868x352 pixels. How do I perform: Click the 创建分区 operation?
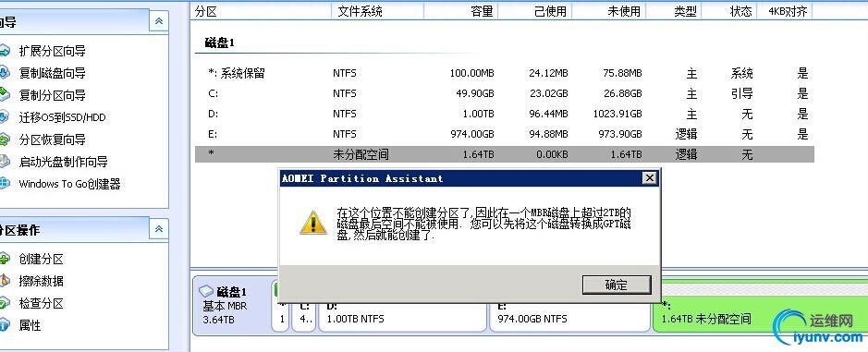pyautogui.click(x=41, y=259)
